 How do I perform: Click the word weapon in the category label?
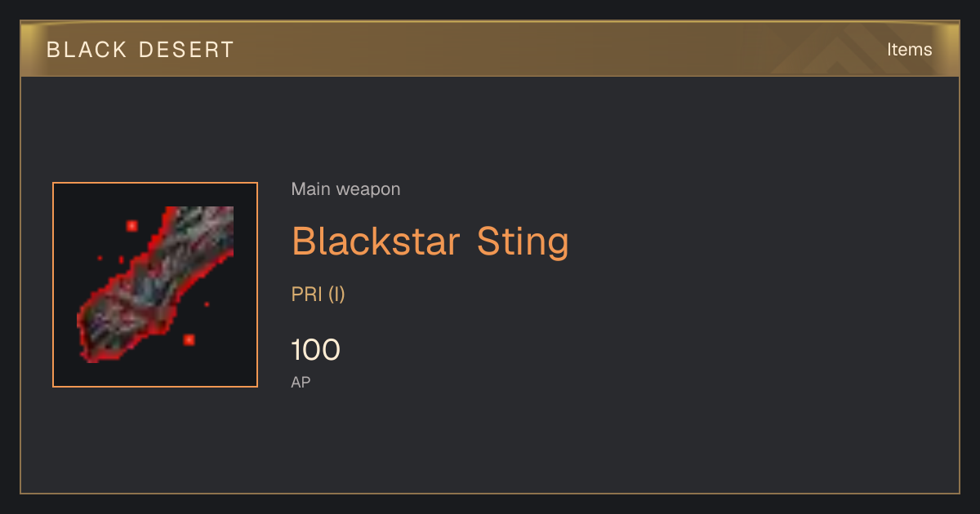(368, 189)
